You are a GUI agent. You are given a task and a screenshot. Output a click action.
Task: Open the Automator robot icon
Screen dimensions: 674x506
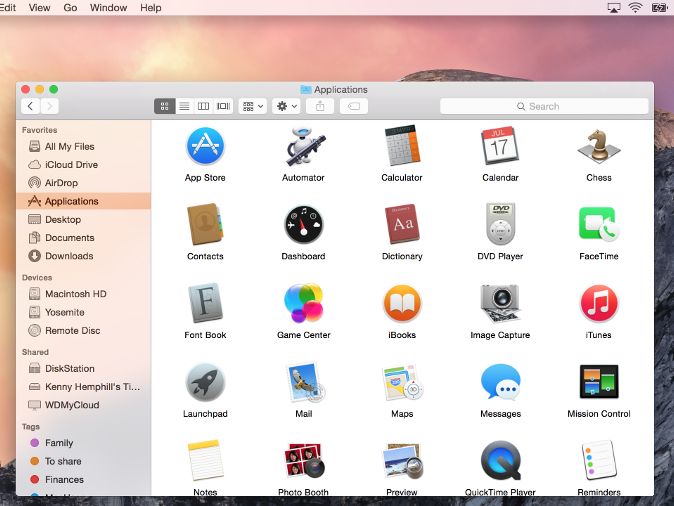[304, 146]
